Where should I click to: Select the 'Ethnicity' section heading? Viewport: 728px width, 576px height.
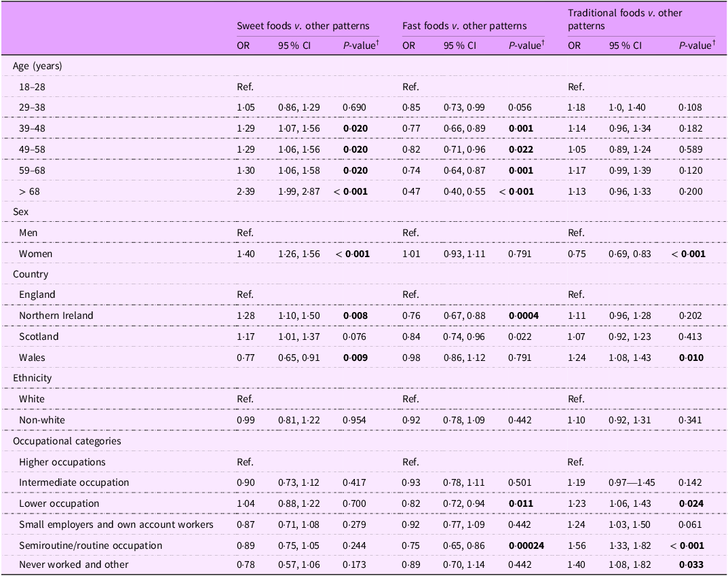tap(32, 378)
